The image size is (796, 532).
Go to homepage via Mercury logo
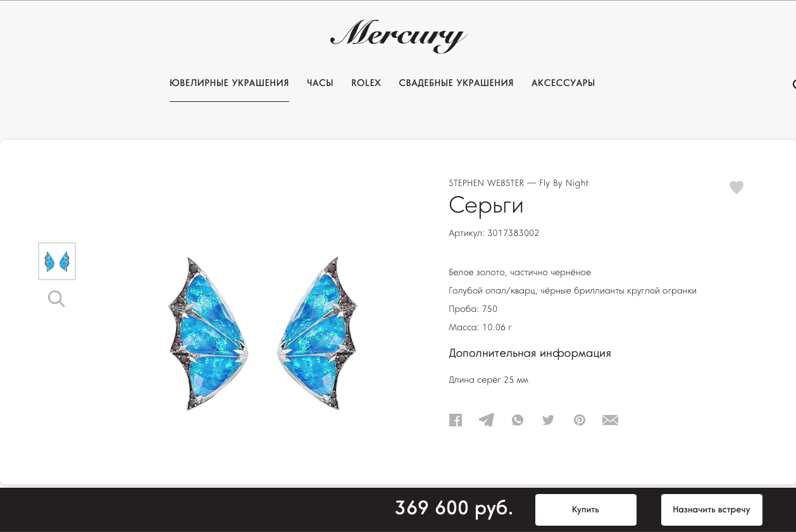click(x=399, y=37)
